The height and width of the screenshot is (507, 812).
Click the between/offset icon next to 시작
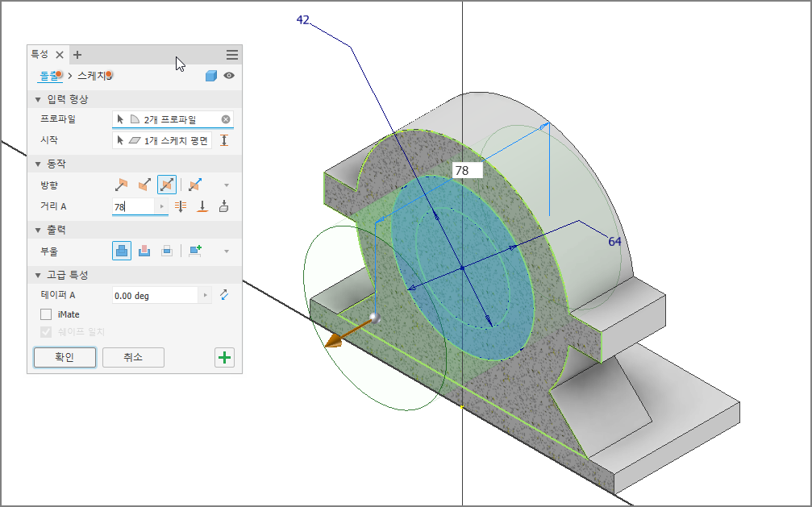(223, 140)
